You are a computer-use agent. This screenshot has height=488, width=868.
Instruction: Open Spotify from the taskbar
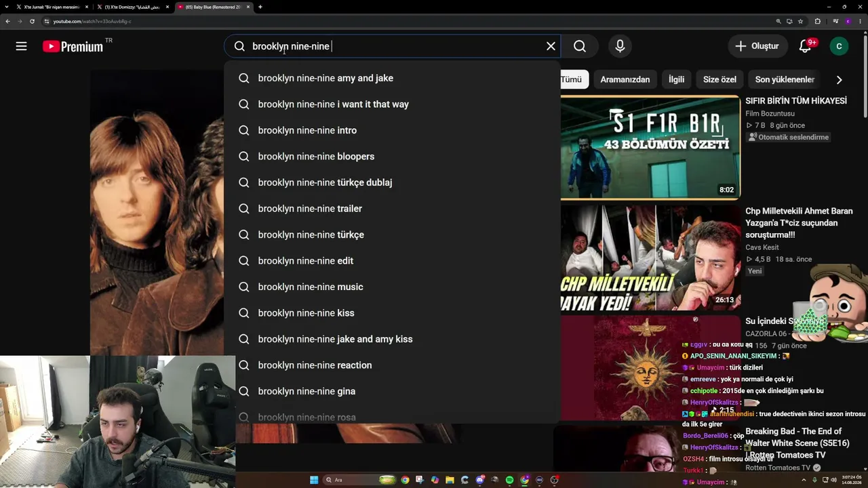(510, 480)
